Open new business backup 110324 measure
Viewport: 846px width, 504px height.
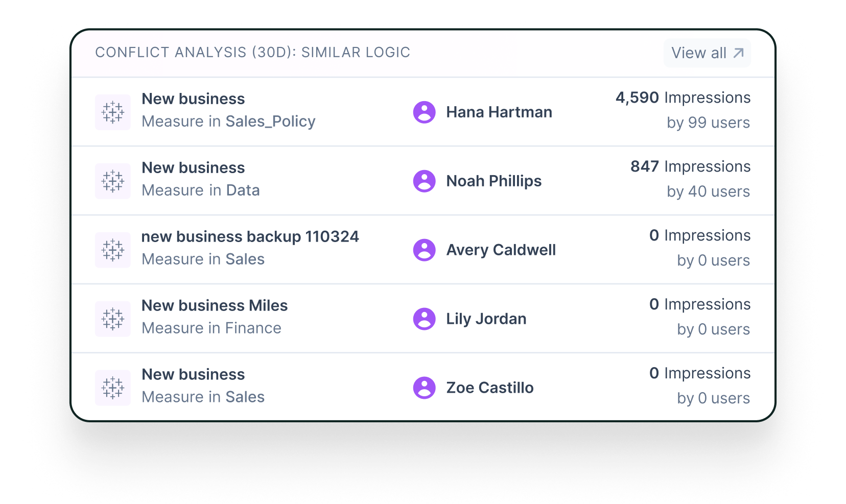point(250,237)
